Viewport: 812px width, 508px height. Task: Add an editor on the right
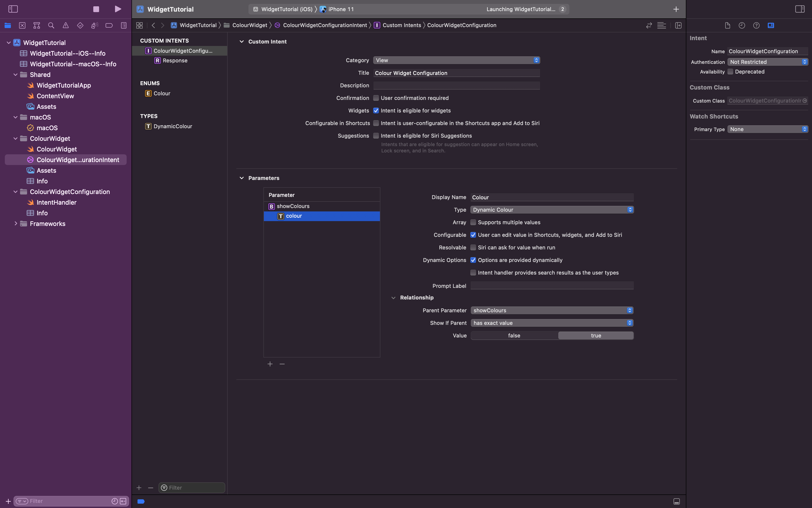click(678, 25)
